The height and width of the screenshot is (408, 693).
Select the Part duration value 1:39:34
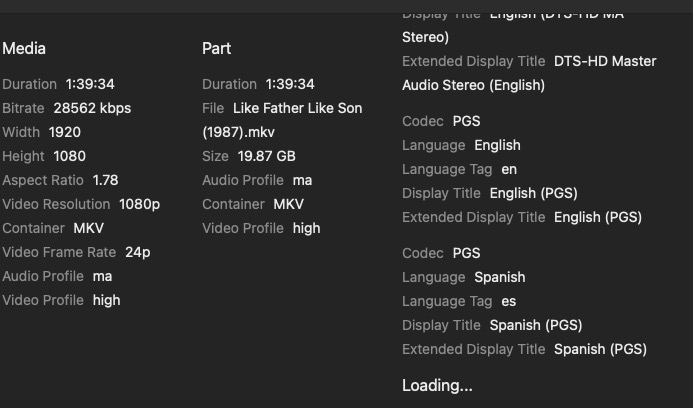coord(290,84)
